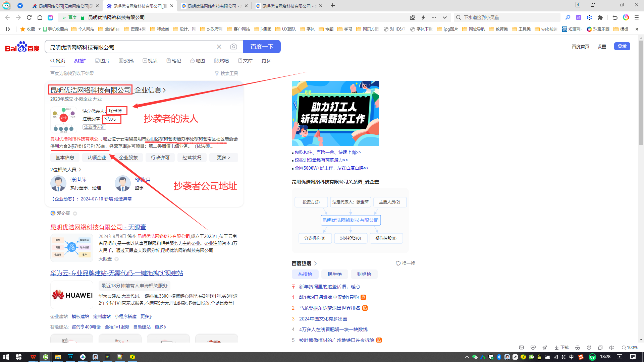Click the 百度一下 search button
This screenshot has width=644, height=362.
click(x=262, y=47)
